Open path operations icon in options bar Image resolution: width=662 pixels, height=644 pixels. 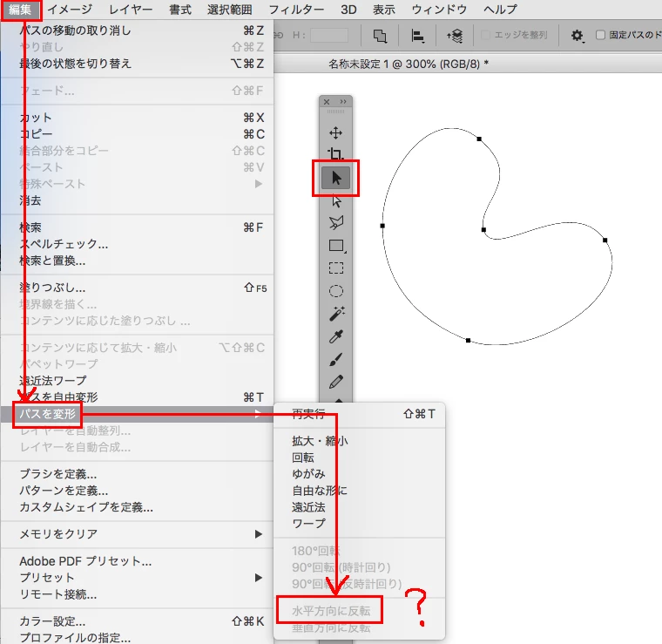click(380, 36)
